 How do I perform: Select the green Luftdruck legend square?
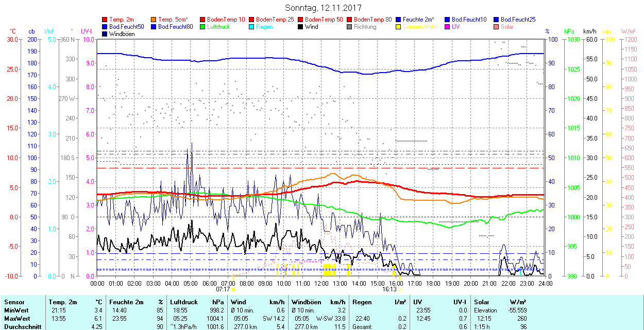pos(202,27)
